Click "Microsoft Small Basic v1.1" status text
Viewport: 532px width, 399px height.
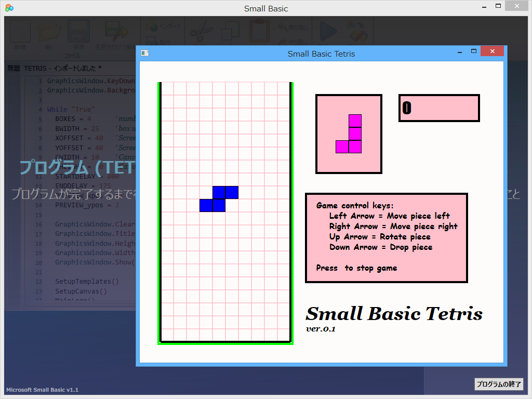pos(43,390)
